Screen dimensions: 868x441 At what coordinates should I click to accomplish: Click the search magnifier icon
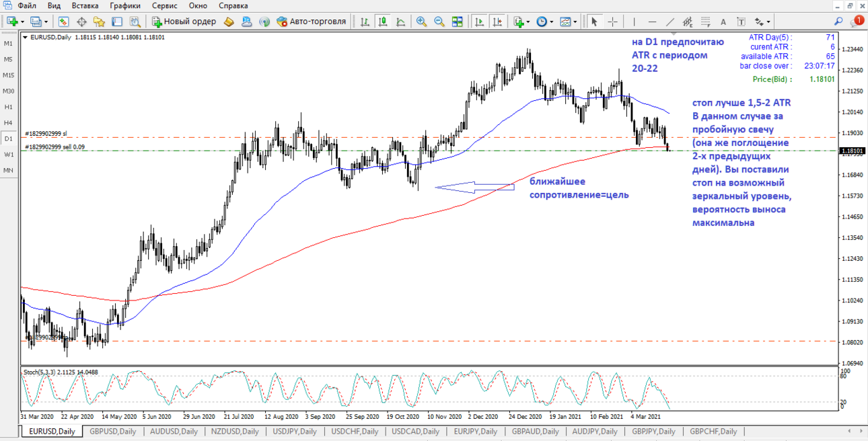838,22
